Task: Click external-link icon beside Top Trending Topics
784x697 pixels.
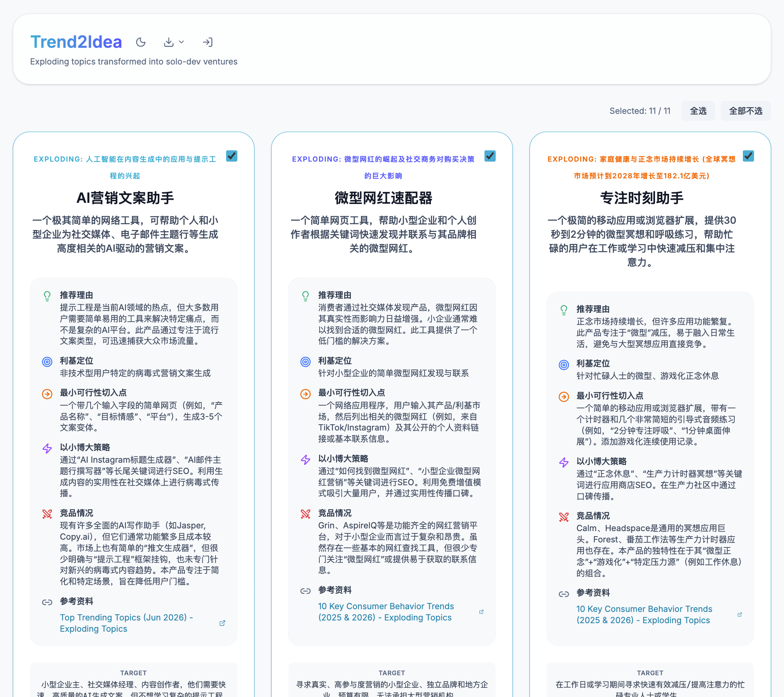Action: [x=222, y=623]
